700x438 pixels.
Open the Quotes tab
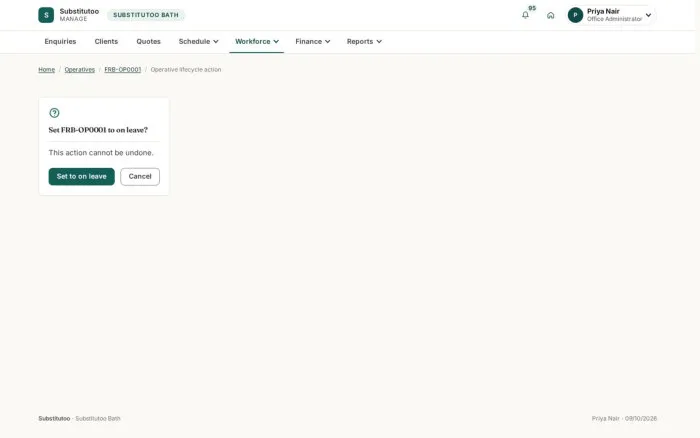[148, 42]
